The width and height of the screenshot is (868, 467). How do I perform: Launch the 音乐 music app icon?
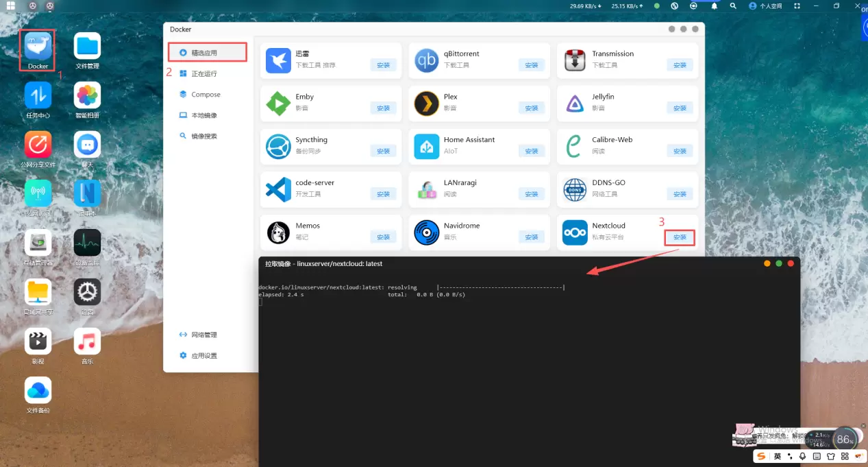pyautogui.click(x=87, y=342)
